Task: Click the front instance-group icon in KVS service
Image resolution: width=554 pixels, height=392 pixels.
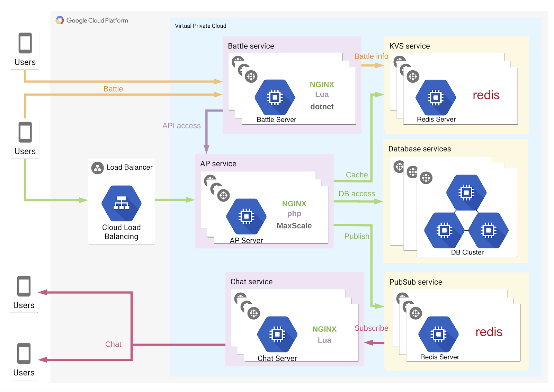Action: [x=413, y=76]
